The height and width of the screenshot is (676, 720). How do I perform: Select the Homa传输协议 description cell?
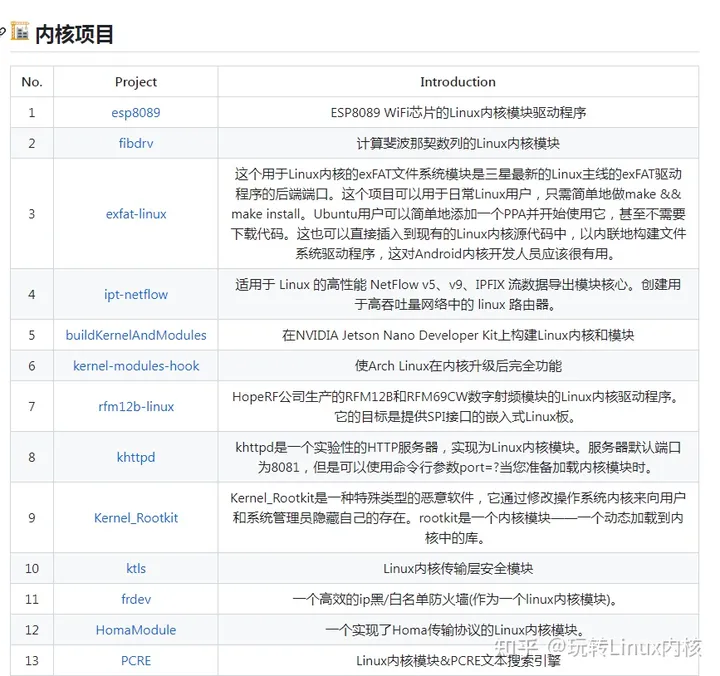pos(458,630)
